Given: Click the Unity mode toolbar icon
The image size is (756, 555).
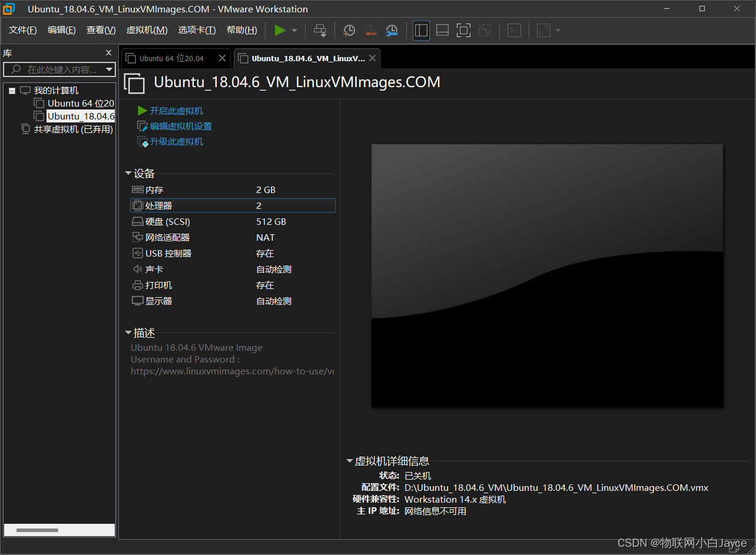Looking at the screenshot, I should 485,31.
